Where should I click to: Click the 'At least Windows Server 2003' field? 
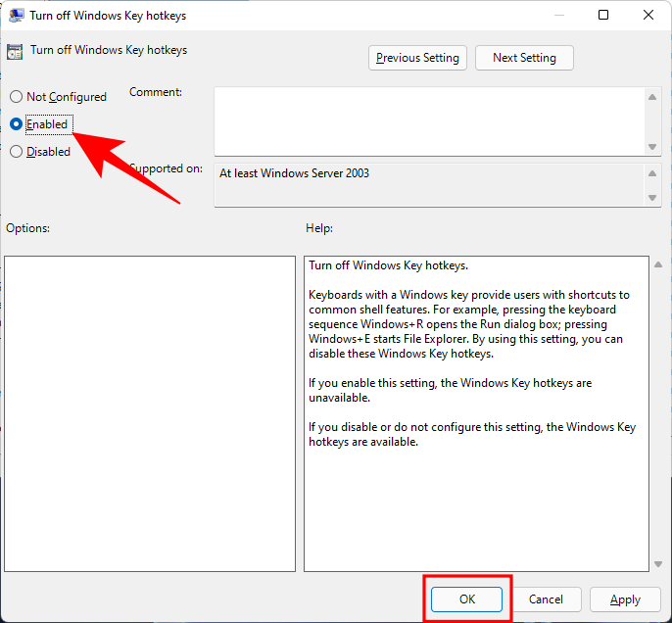coord(427,184)
